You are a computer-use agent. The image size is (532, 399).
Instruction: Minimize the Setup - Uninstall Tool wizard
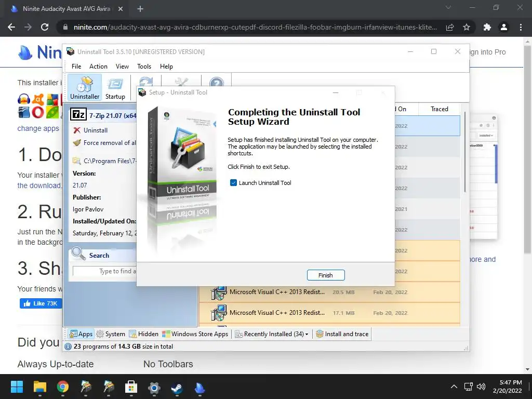point(336,92)
